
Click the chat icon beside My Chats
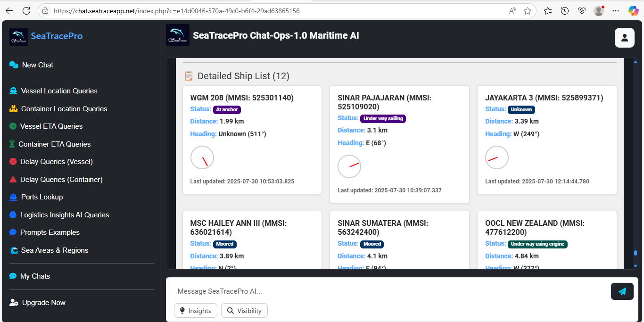[13, 276]
